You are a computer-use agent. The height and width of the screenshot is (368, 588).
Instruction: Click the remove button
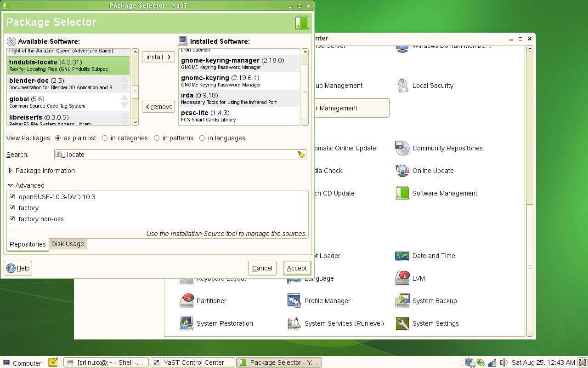click(158, 107)
